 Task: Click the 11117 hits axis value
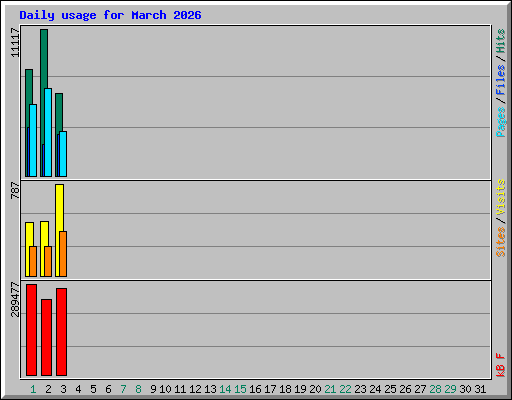(x=15, y=42)
